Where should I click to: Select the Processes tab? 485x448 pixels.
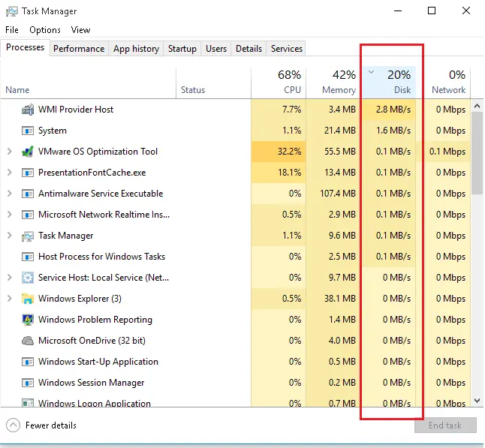click(x=25, y=47)
